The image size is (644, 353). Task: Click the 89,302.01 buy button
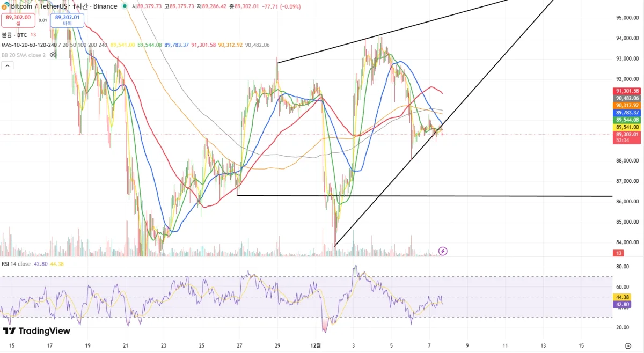point(67,20)
